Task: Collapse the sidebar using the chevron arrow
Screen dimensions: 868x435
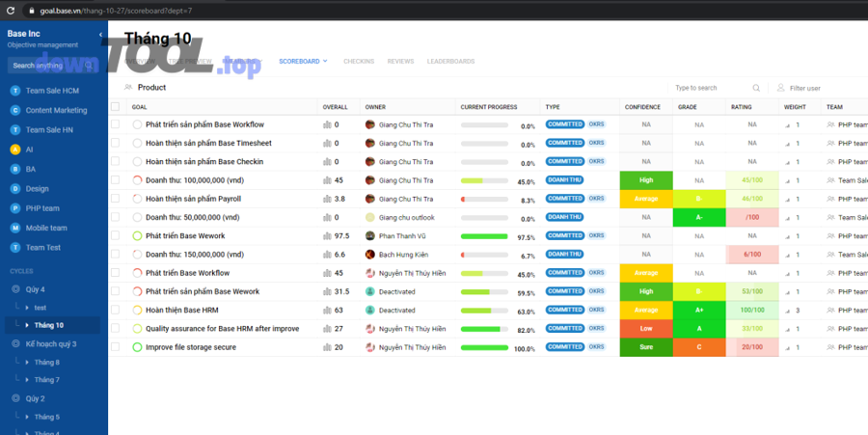Action: [x=101, y=35]
